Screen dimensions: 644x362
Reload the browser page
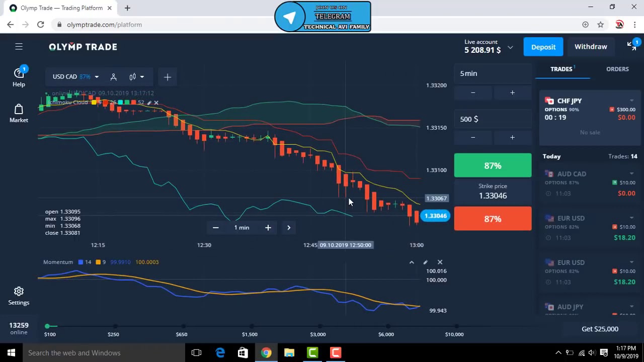coord(40,25)
